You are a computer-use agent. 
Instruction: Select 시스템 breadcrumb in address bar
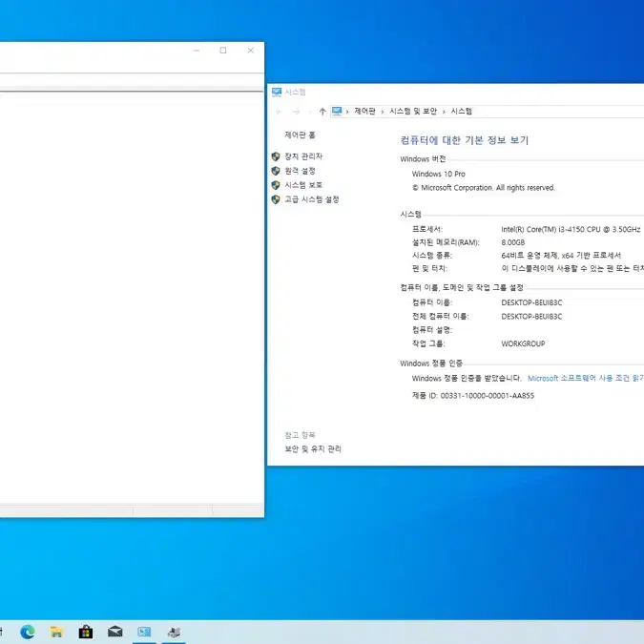coord(462,112)
